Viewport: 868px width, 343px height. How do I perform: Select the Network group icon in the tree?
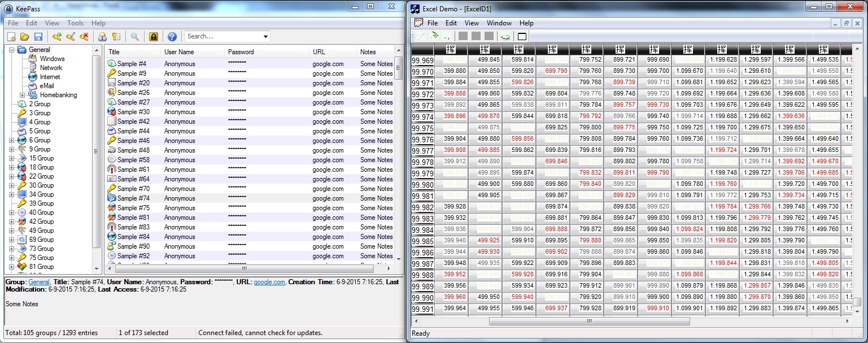(x=33, y=68)
